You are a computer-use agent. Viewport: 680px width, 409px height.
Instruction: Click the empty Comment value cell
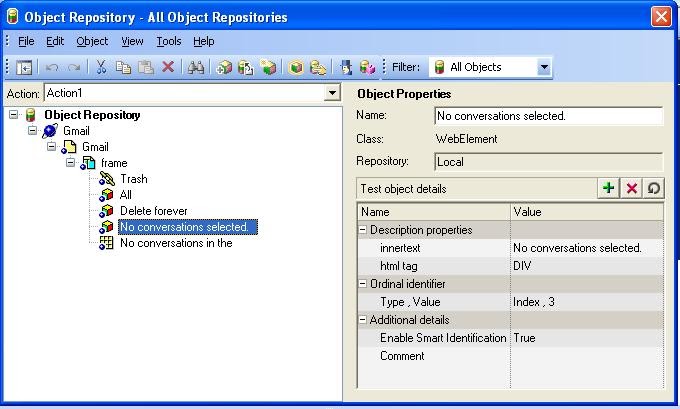pyautogui.click(x=587, y=356)
